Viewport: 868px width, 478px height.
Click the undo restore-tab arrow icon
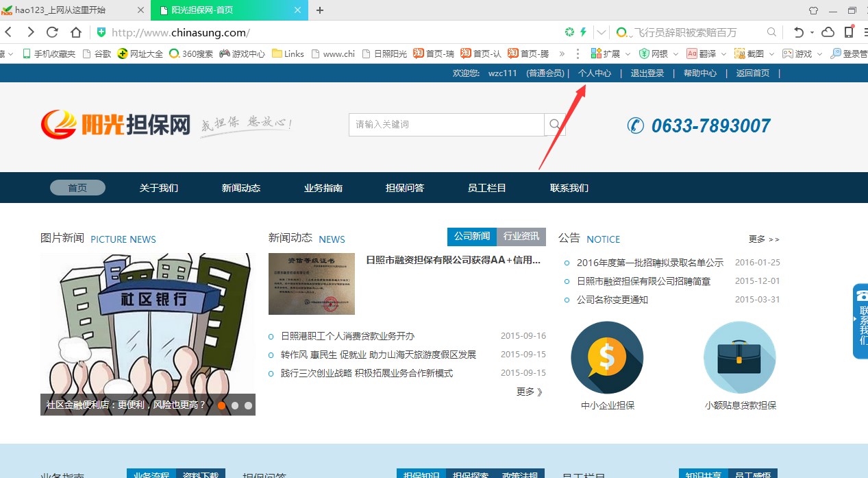click(x=798, y=32)
